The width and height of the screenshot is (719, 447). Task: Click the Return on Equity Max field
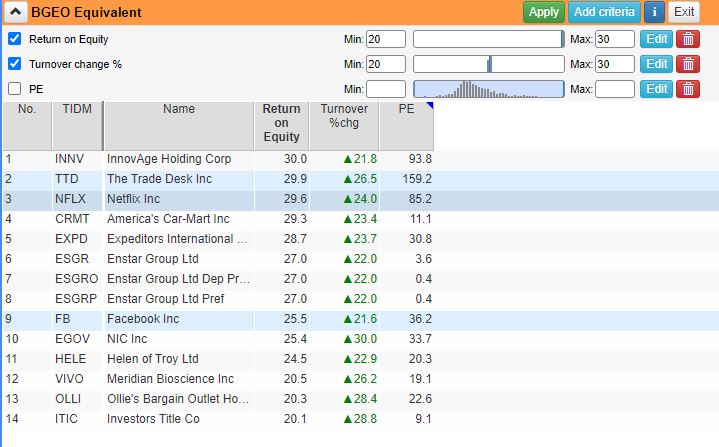click(614, 39)
